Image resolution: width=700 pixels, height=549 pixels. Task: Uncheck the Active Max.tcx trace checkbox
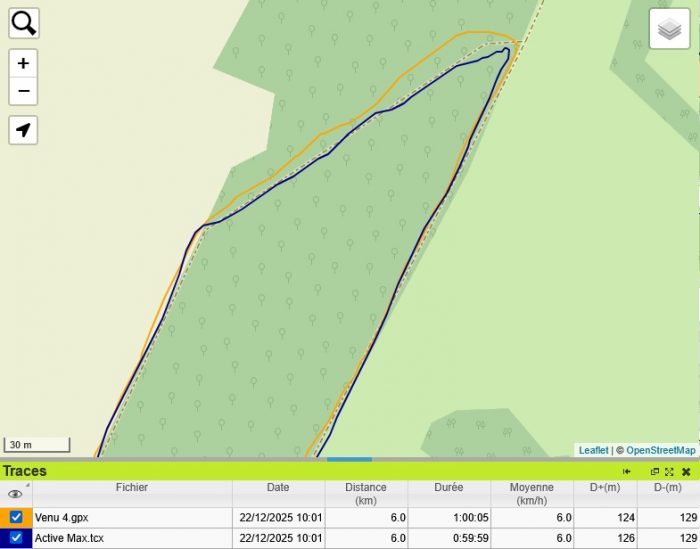point(16,538)
